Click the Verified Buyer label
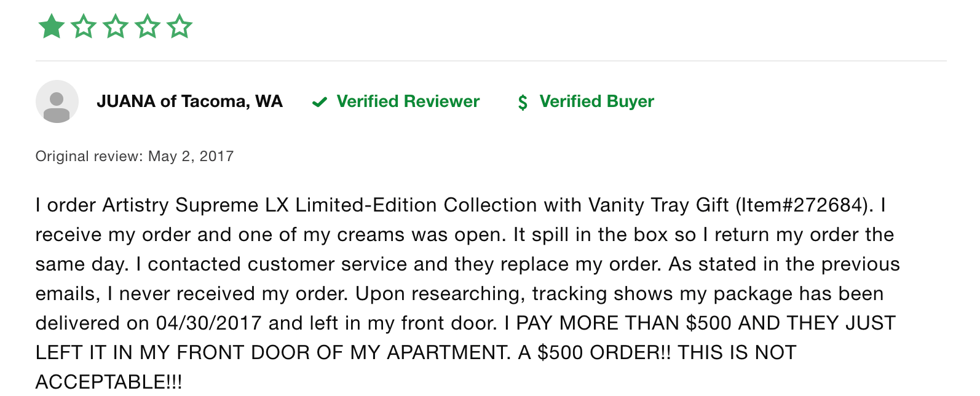The height and width of the screenshot is (396, 980). (597, 101)
